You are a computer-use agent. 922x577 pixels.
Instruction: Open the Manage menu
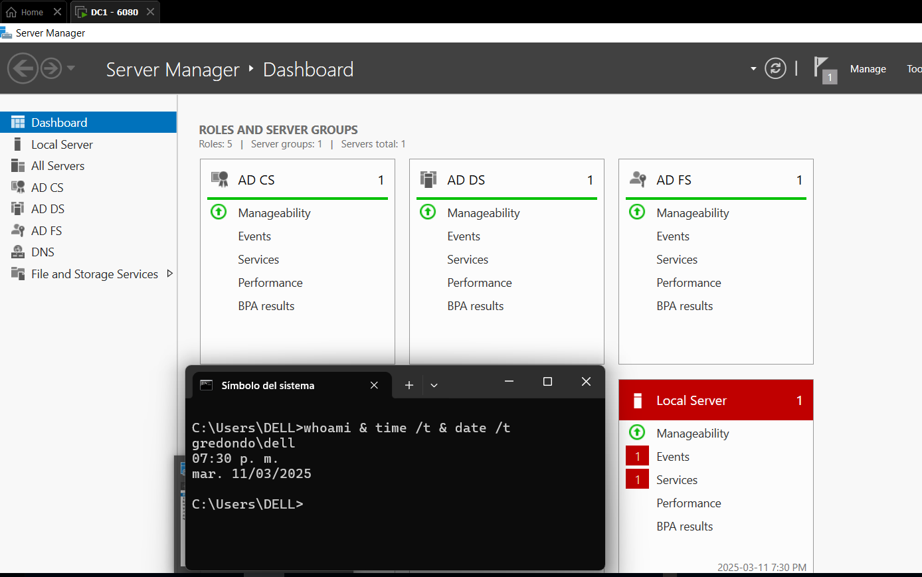[x=868, y=69]
